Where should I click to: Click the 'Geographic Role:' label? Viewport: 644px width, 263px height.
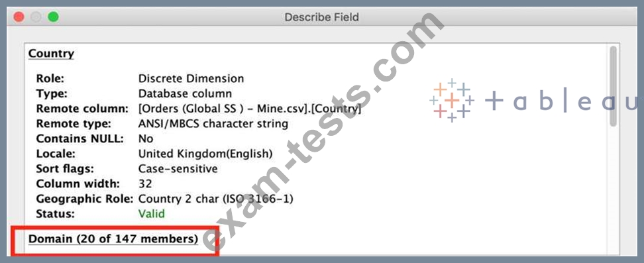[x=85, y=199]
